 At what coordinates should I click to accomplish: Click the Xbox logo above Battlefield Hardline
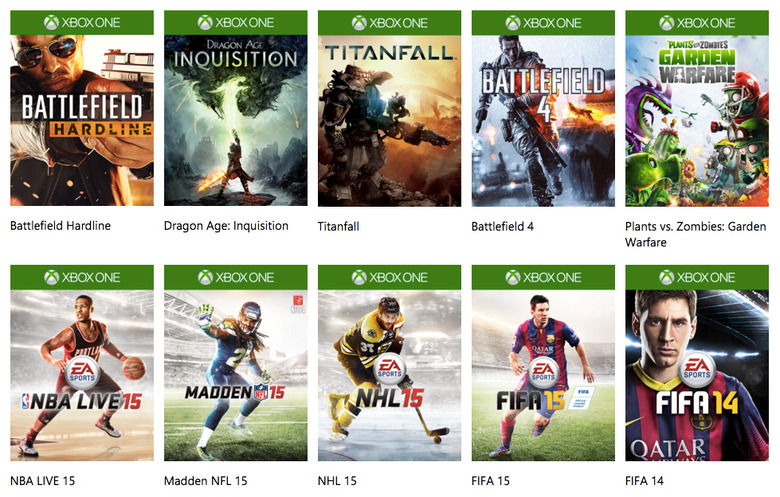point(51,22)
